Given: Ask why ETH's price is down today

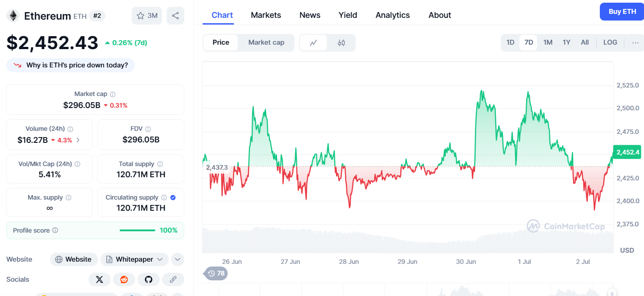Looking at the screenshot, I should 71,65.
